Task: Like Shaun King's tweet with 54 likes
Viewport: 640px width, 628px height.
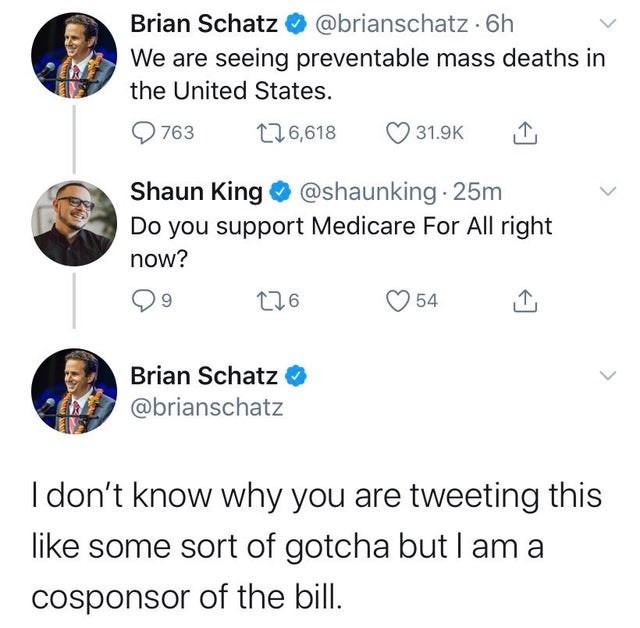Action: [x=398, y=298]
